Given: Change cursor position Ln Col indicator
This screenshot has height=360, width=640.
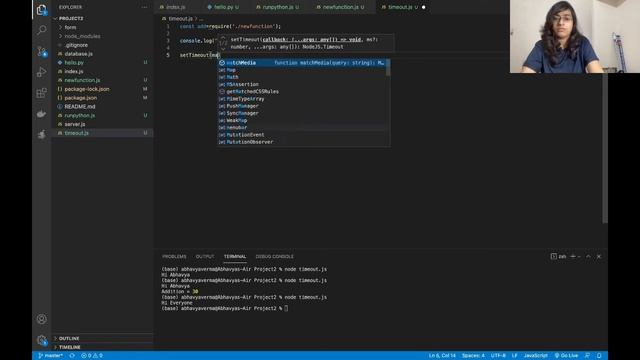Looking at the screenshot, I should click(442, 356).
